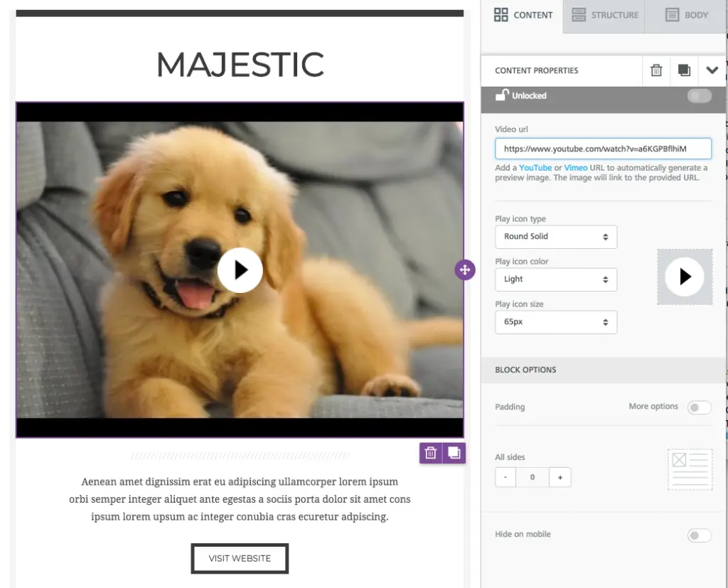Switch to the Structure tab
This screenshot has height=588, width=728.
click(x=603, y=15)
